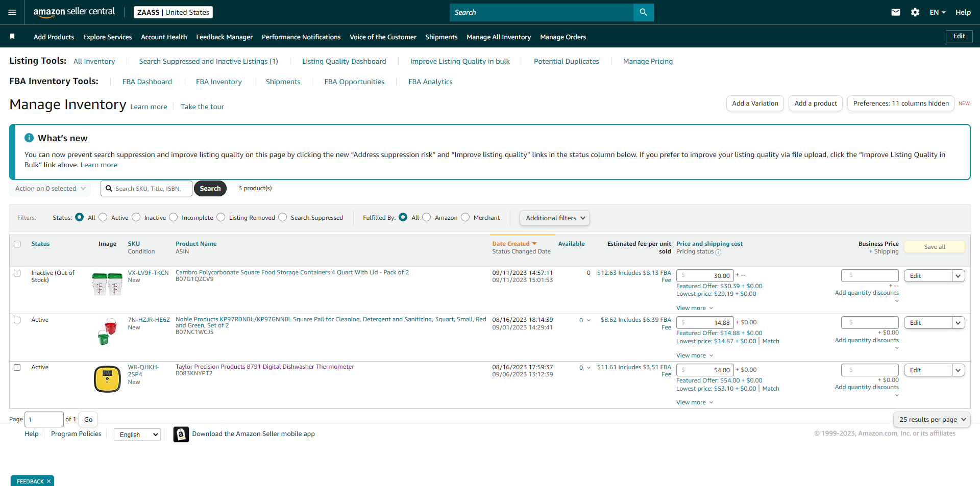
Task: Click the bookmark flag icon in navigation bar
Action: [12, 36]
